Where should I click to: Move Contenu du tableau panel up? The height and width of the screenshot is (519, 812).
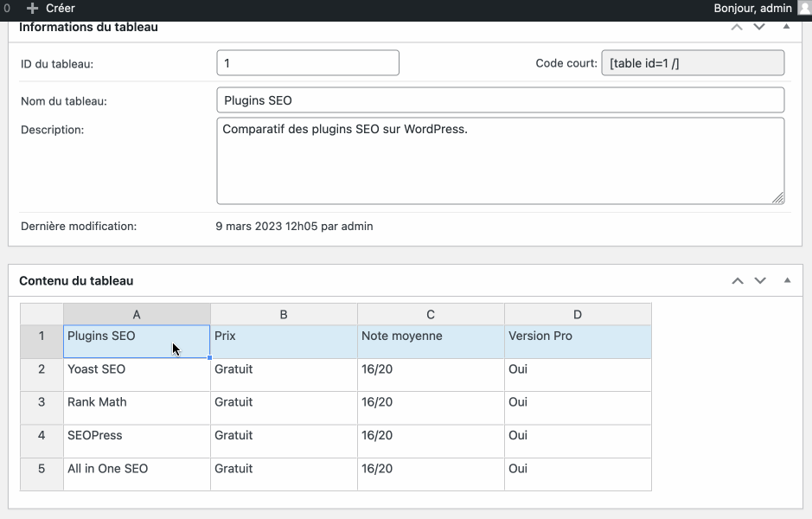pyautogui.click(x=738, y=281)
